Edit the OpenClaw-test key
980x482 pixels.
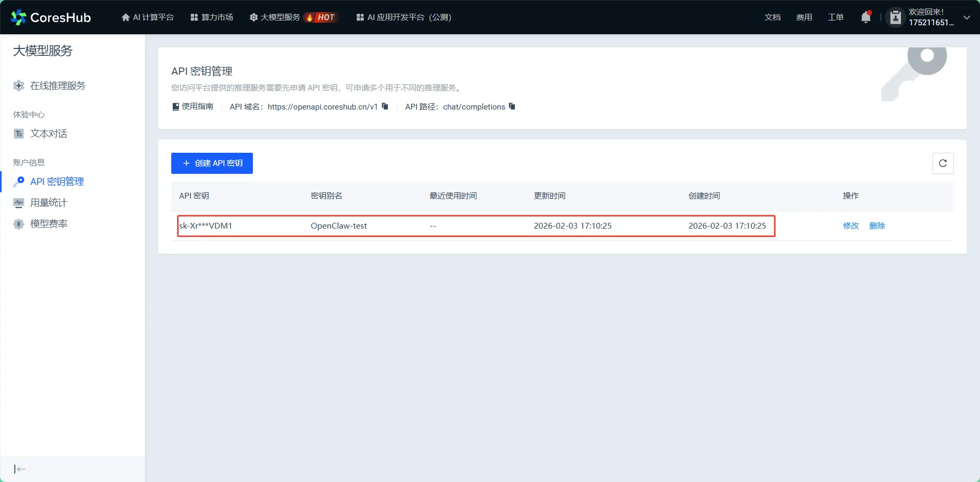[850, 225]
